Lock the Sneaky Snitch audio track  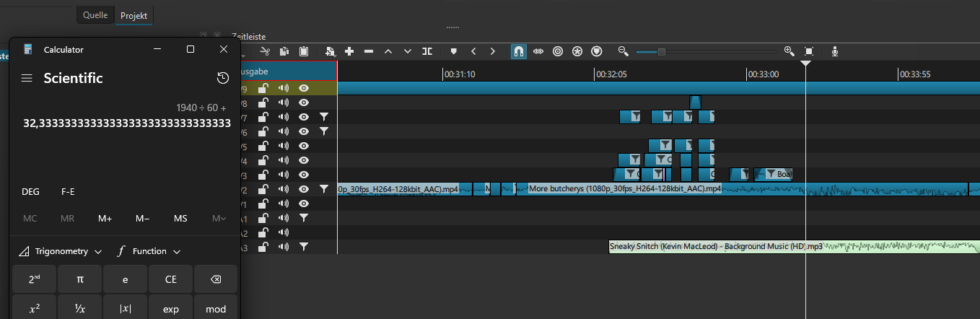263,247
